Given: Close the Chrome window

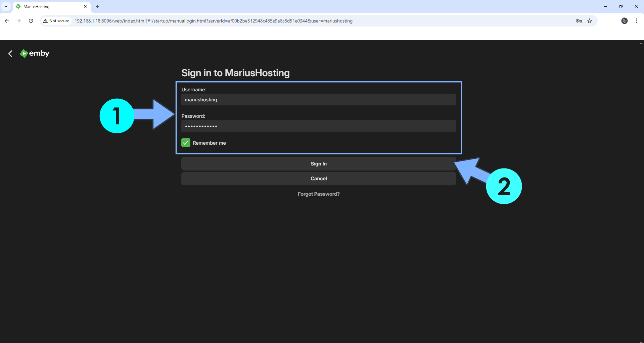Looking at the screenshot, I should tap(636, 6).
